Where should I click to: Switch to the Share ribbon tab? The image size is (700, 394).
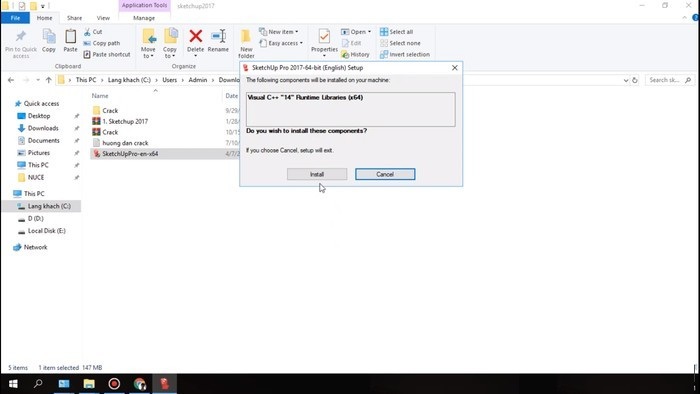pos(75,18)
